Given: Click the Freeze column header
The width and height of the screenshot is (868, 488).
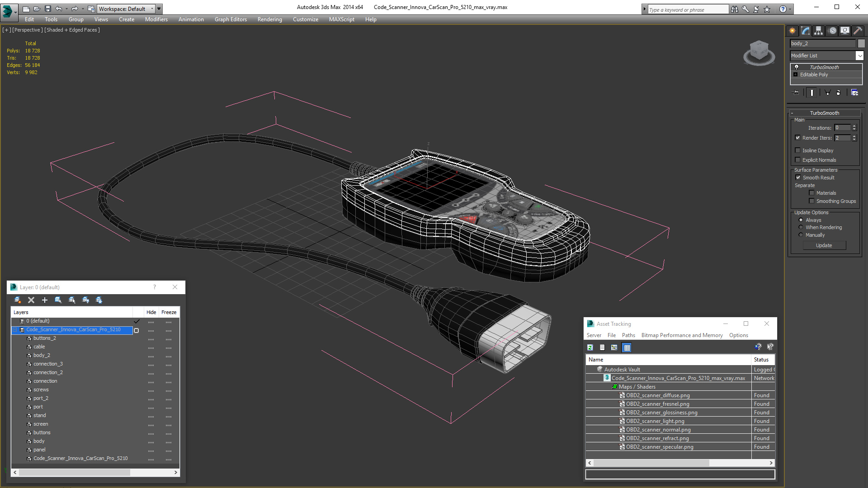Looking at the screenshot, I should 169,312.
